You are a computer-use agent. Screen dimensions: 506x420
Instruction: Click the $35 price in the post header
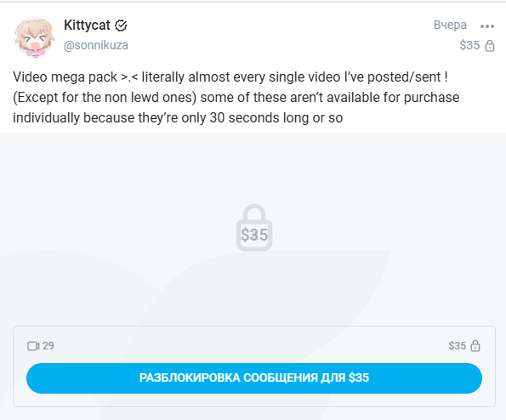[469, 45]
